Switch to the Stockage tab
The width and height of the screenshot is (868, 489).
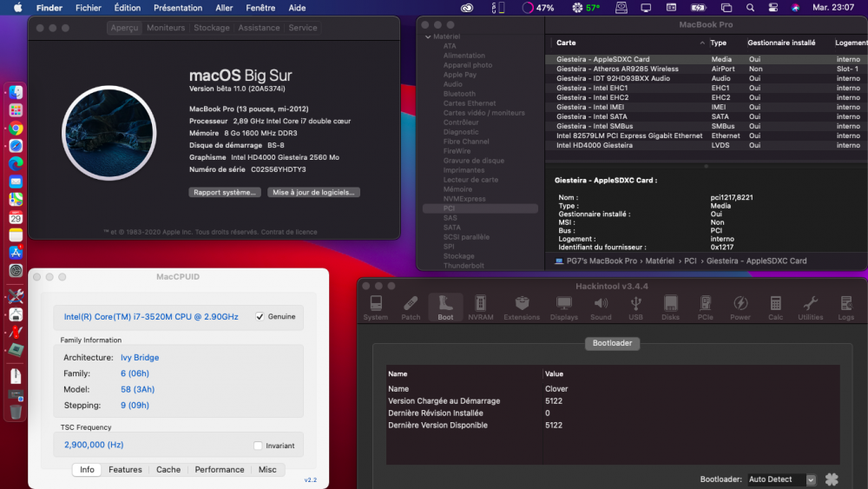click(212, 28)
